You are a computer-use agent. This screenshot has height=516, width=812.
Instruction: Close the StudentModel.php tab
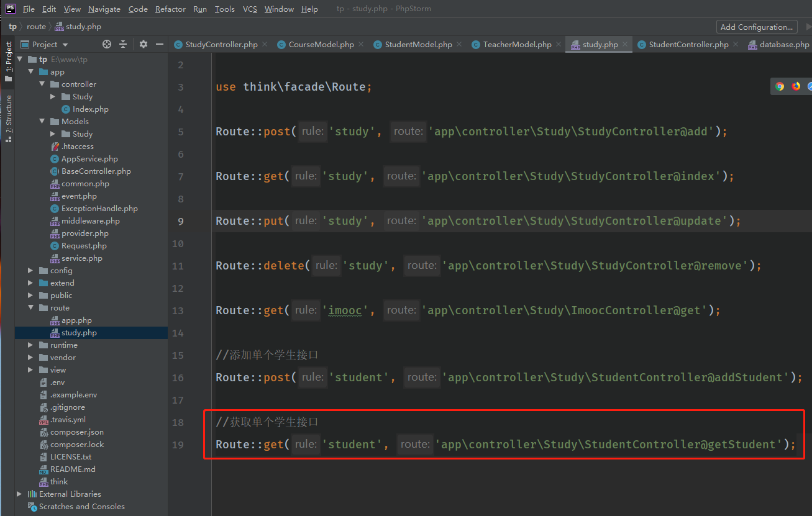pos(459,44)
